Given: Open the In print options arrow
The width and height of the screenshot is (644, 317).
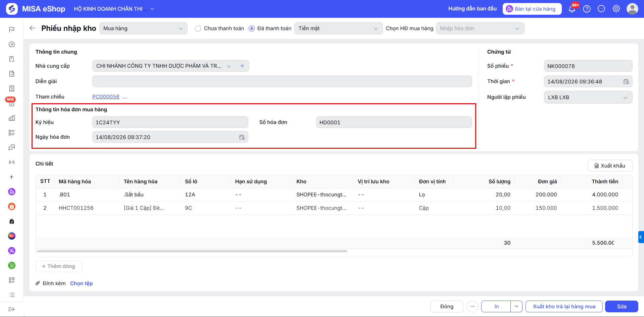Looking at the screenshot, I should pyautogui.click(x=516, y=306).
